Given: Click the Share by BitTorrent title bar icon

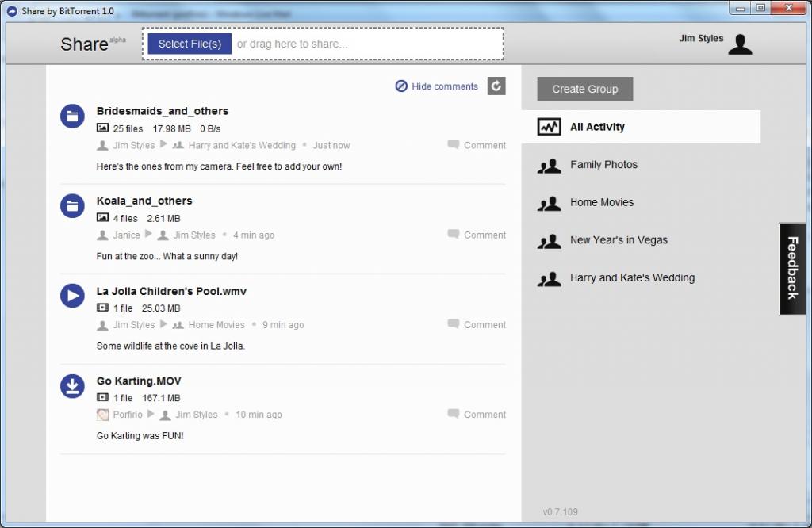Looking at the screenshot, I should pyautogui.click(x=11, y=11).
